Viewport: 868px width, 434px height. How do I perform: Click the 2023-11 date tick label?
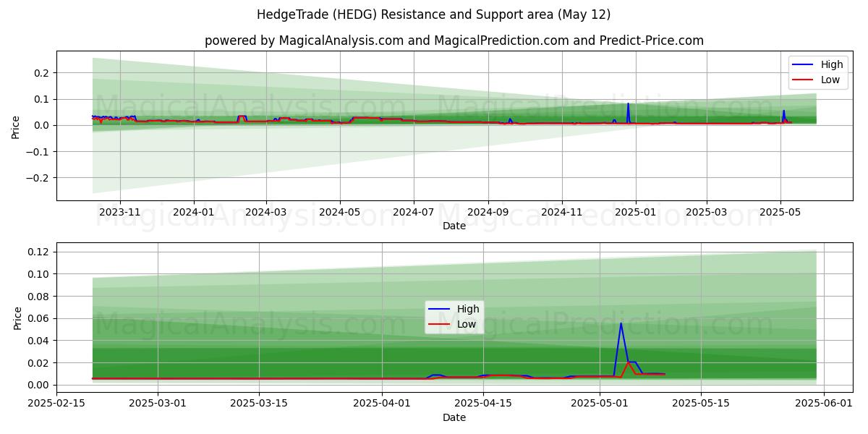click(119, 212)
